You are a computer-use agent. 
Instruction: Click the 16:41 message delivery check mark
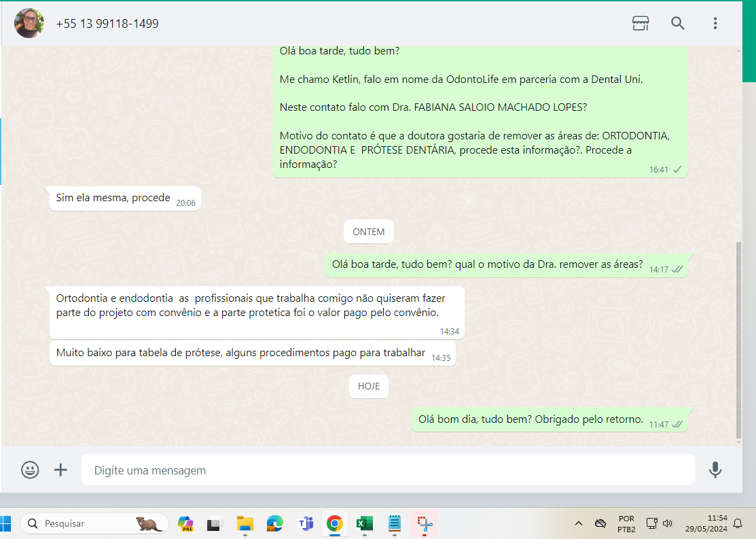[x=677, y=169]
